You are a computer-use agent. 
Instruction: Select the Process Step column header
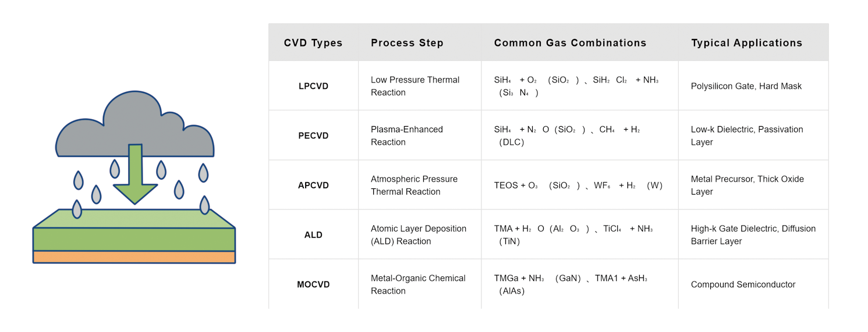pos(407,43)
